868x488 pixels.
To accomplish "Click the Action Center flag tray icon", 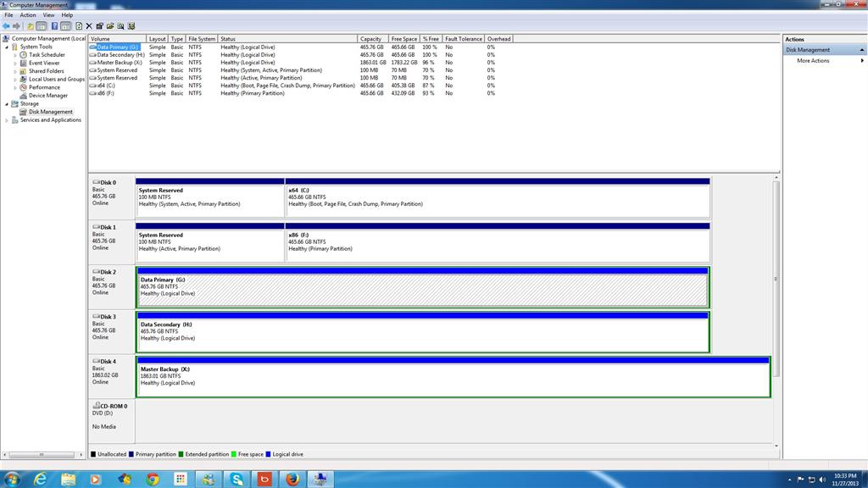I will coord(800,480).
